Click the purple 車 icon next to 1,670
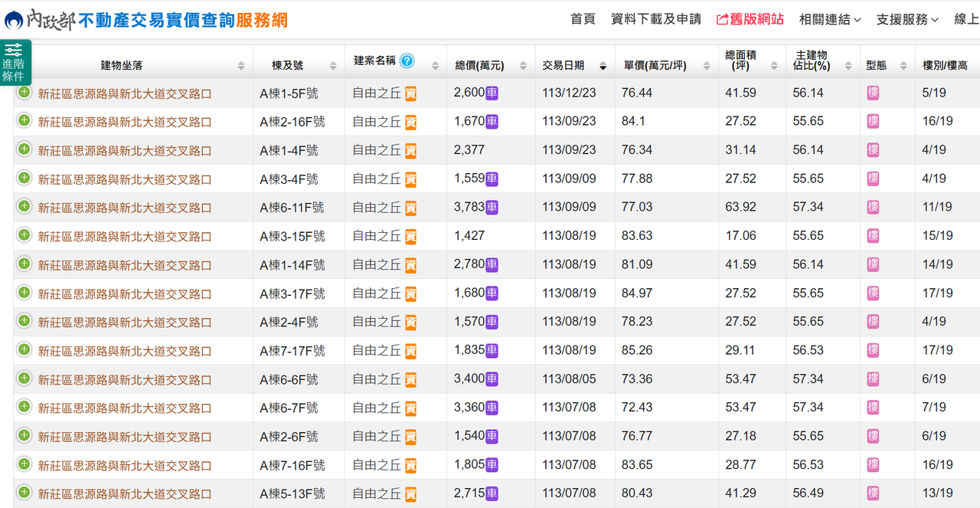Screen dimensions: 980x508 (x=492, y=122)
